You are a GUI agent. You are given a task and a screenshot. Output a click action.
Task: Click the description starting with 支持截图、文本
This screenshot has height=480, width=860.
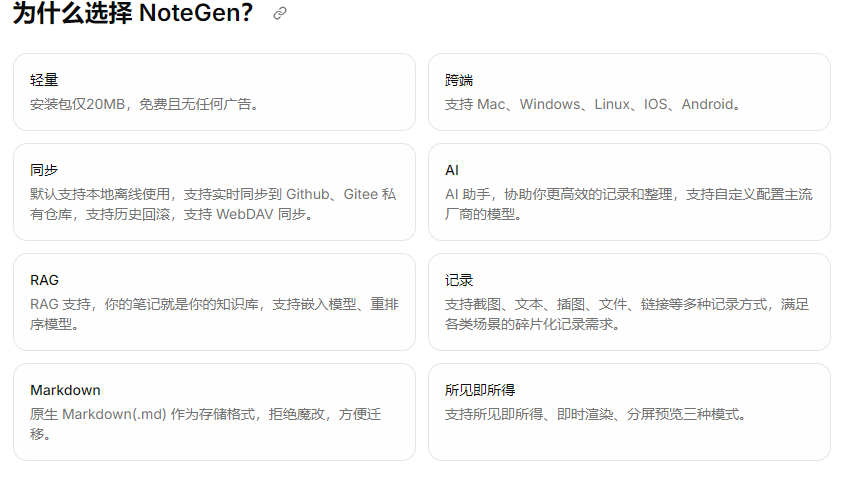click(x=627, y=314)
